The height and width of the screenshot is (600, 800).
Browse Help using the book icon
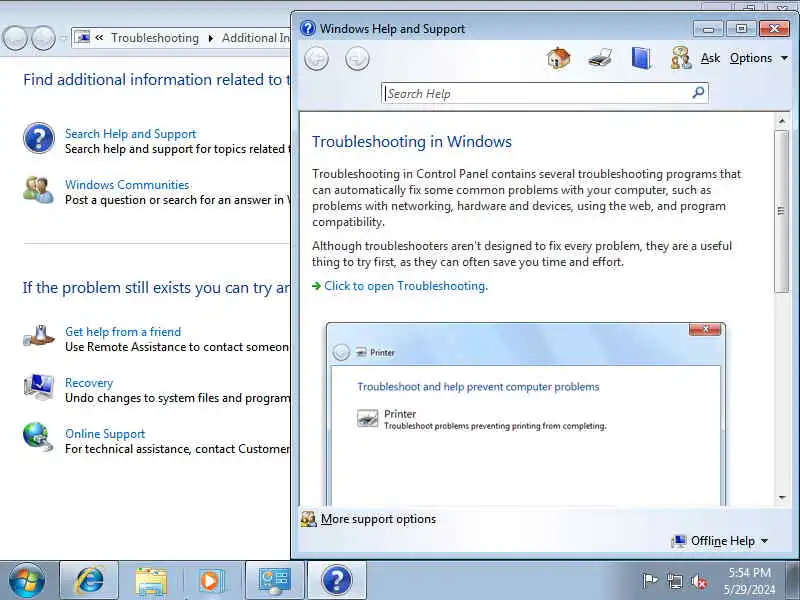coord(641,58)
